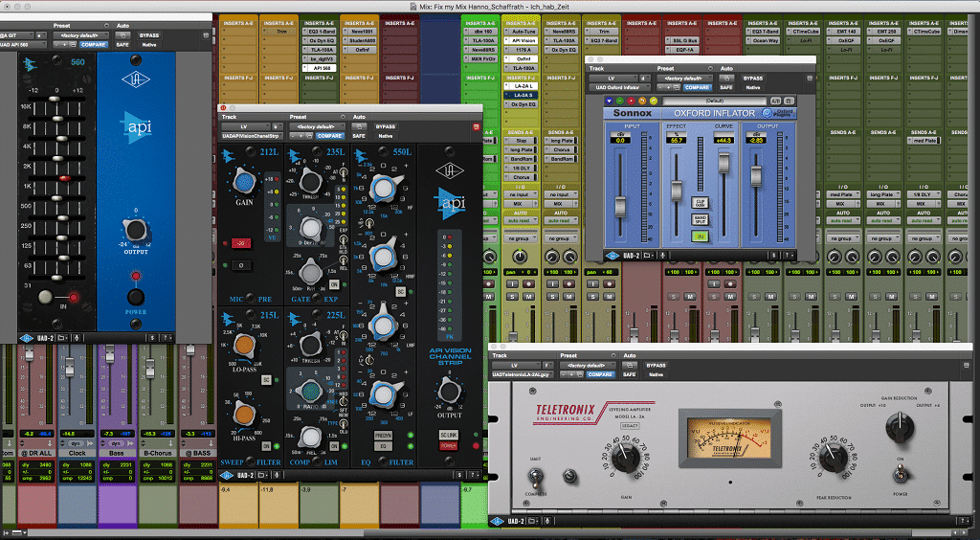Viewport: 980px width, 540px height.
Task: Click blue down-arrow icon in Oxford Inflator toolbar
Action: click(610, 101)
